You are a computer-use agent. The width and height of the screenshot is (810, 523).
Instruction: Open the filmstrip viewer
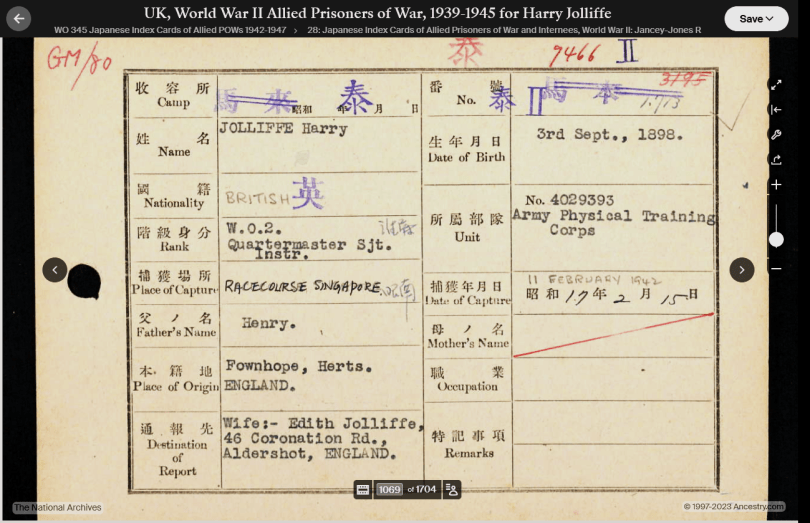click(363, 489)
